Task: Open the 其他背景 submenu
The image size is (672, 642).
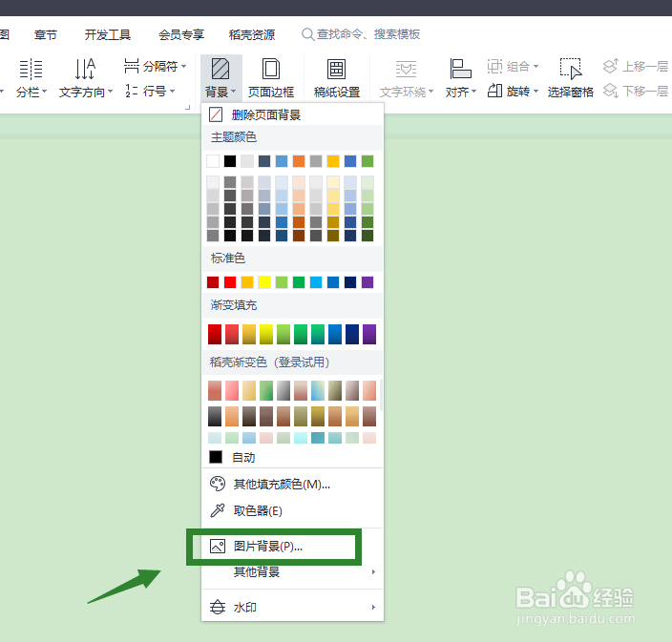Action: (292, 571)
